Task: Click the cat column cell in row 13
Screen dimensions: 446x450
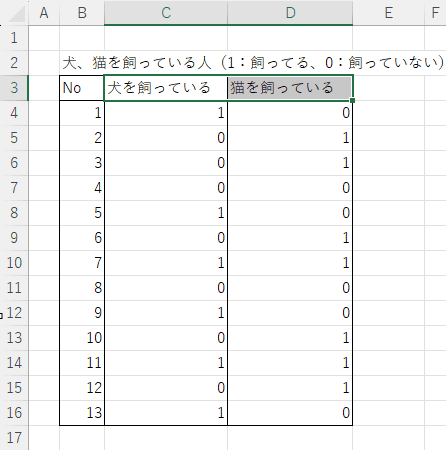Action: point(290,338)
